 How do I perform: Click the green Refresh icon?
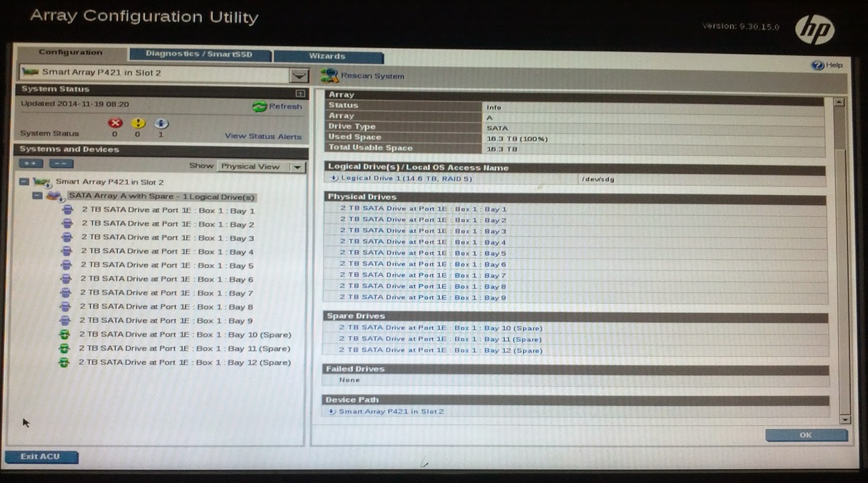[x=259, y=106]
